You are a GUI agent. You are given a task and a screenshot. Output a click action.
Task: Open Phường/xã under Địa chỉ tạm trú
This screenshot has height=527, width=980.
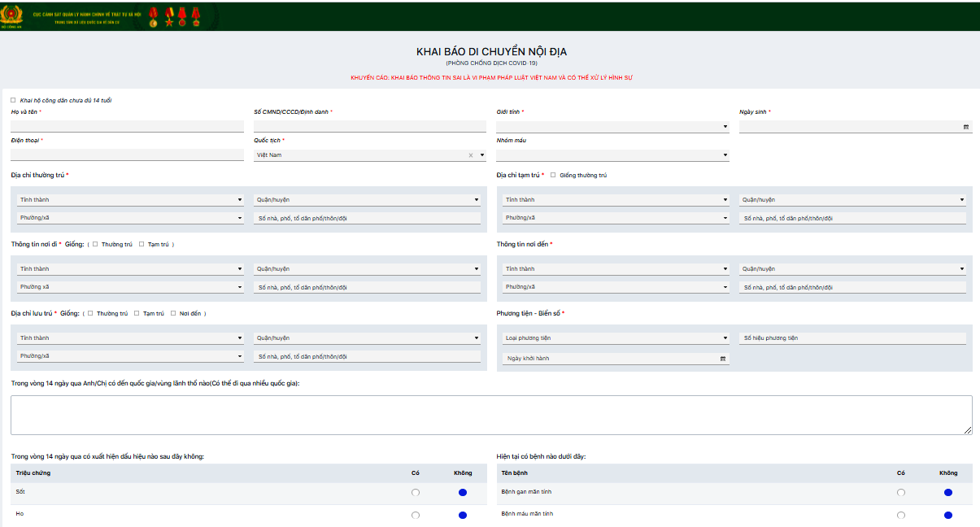(616, 218)
